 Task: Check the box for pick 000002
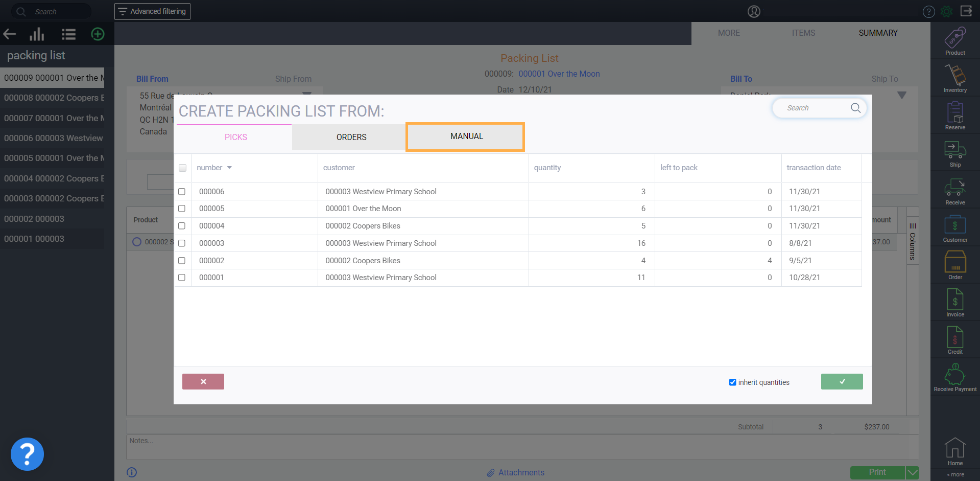click(x=182, y=261)
